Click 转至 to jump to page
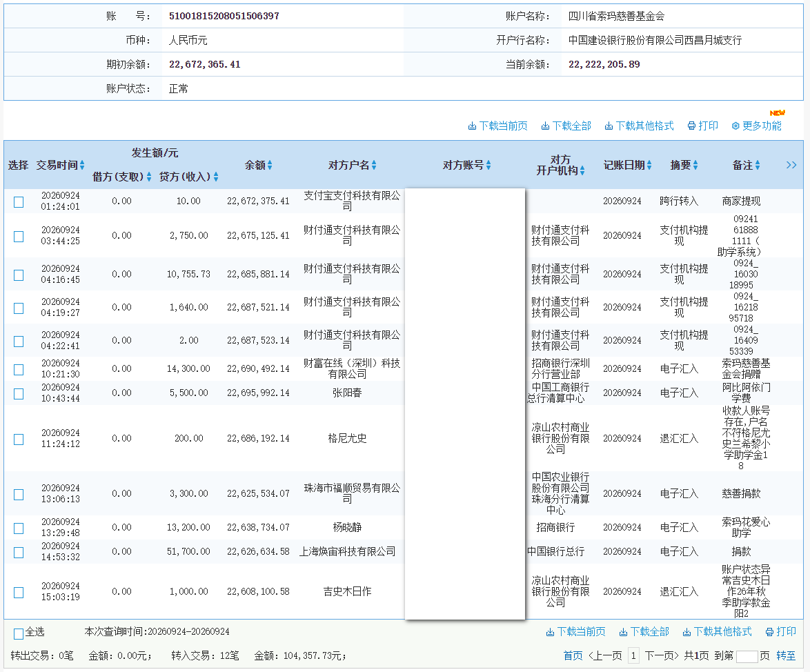The height and width of the screenshot is (672, 810). [786, 656]
